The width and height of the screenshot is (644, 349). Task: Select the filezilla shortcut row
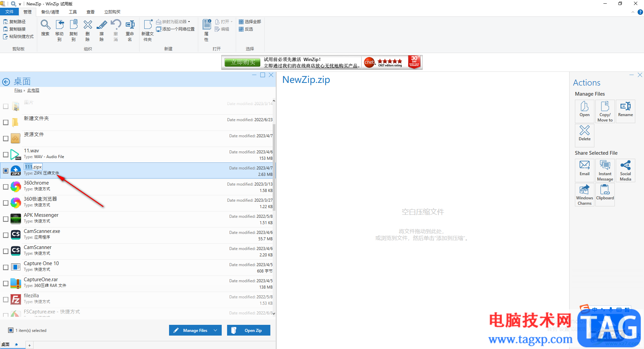[138, 300]
